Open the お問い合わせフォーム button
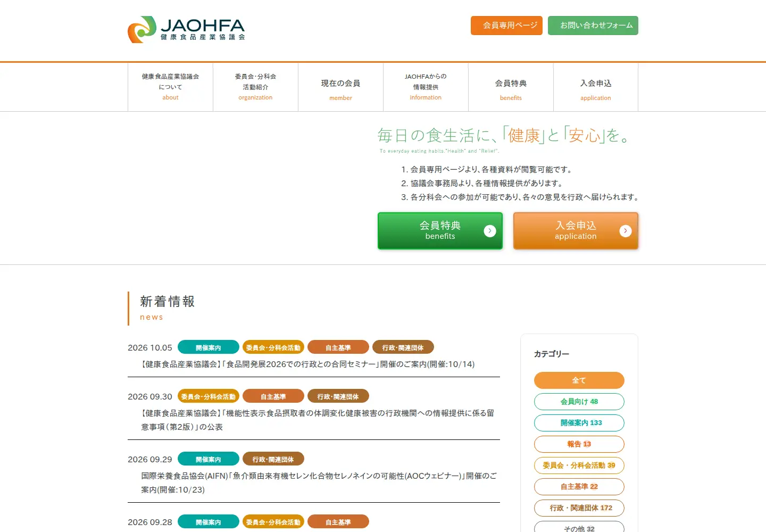Viewport: 766px width, 532px height. (593, 26)
